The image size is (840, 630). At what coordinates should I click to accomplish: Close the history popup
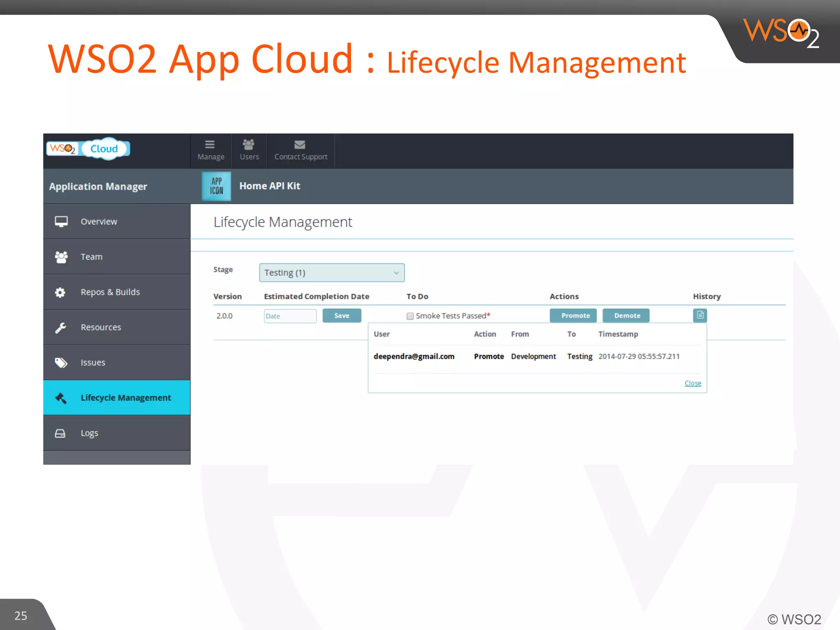tap(693, 383)
